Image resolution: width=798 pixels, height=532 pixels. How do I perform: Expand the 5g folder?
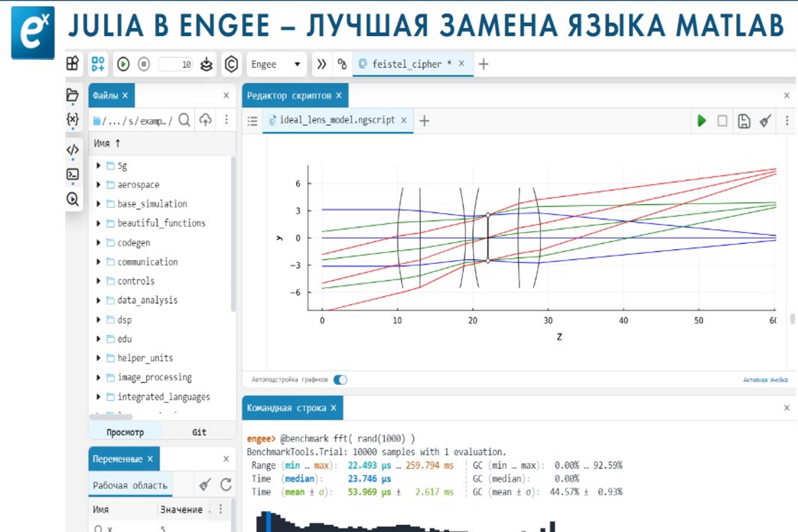click(x=98, y=166)
